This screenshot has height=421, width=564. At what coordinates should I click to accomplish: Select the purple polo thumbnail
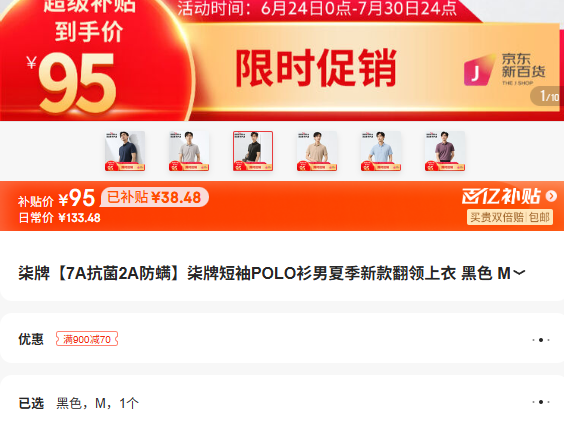pyautogui.click(x=445, y=151)
